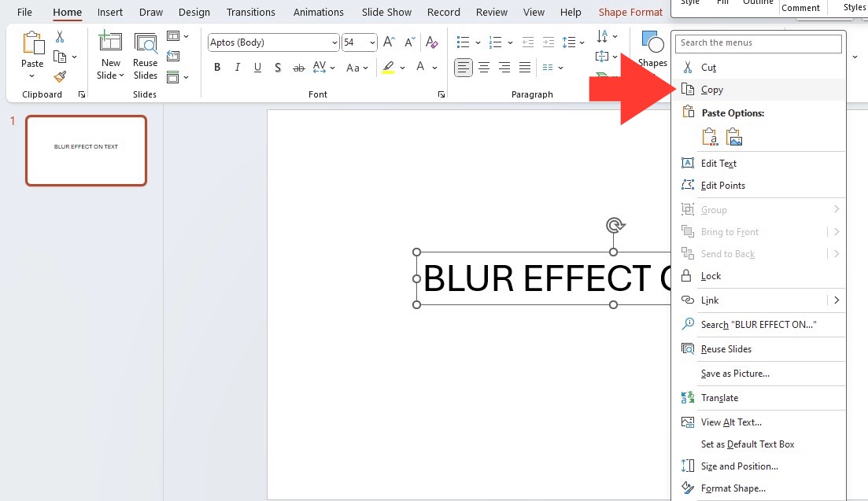Apply the text highlight color marker
This screenshot has height=501, width=868.
(388, 68)
